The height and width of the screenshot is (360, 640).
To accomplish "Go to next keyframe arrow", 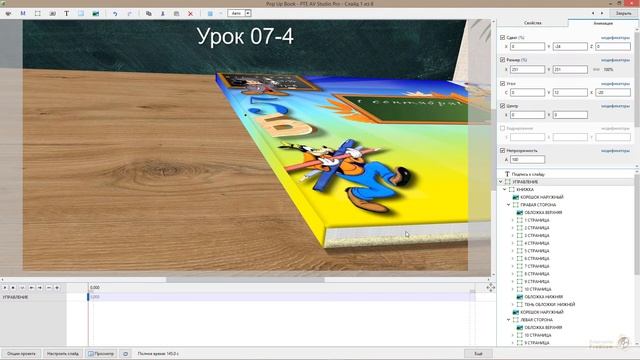I will pyautogui.click(x=40, y=288).
